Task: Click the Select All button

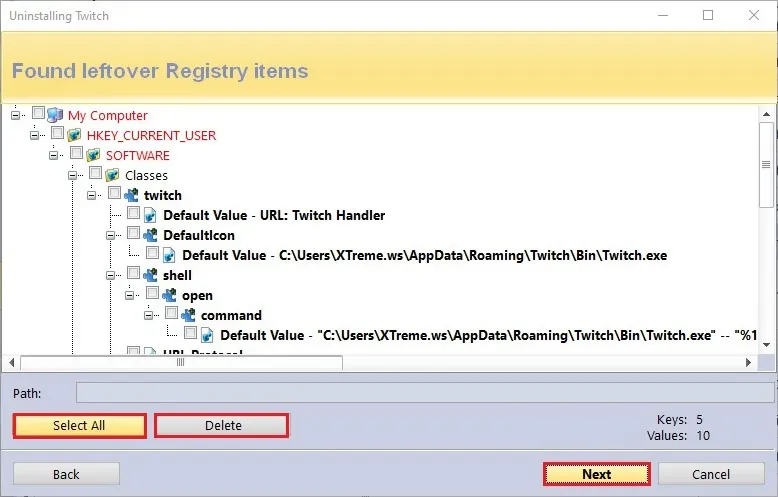Action: pos(79,426)
